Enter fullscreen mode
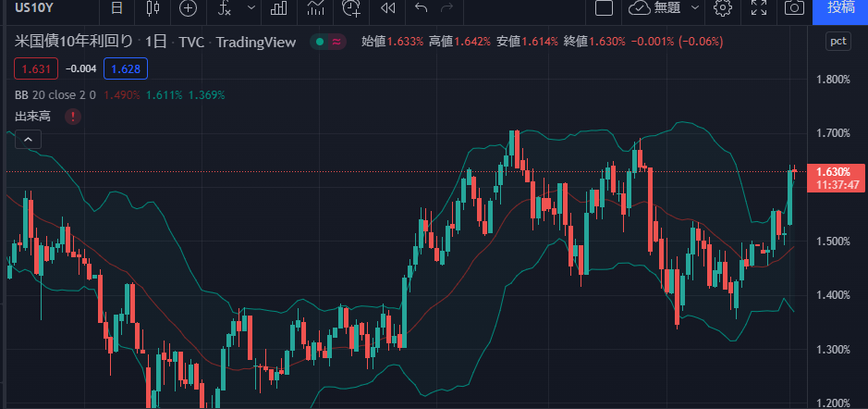Screen dimensions: 868x409 (x=759, y=8)
